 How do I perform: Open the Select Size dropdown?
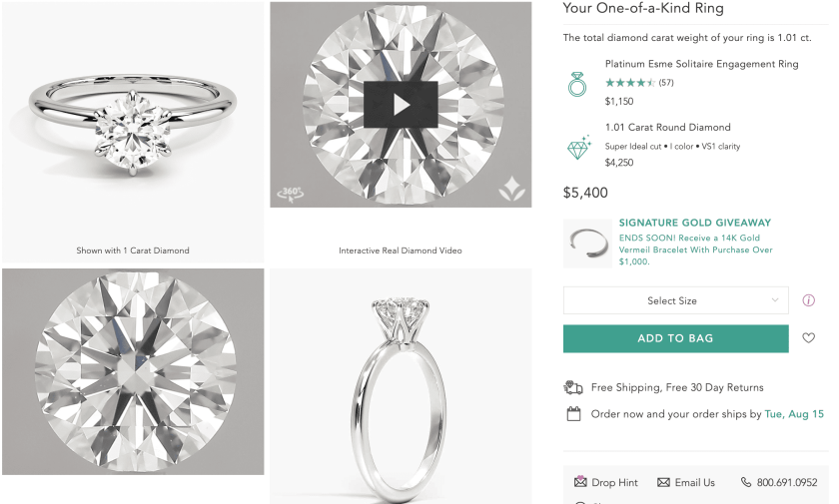675,300
